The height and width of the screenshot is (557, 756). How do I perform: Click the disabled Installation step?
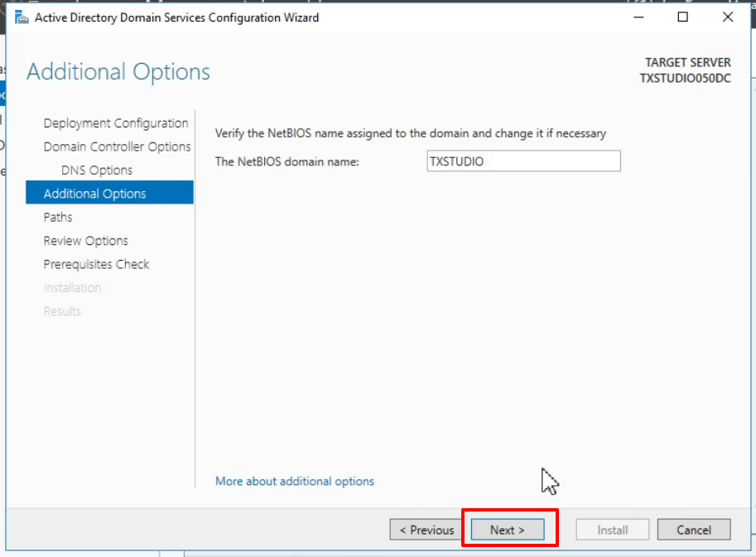[72, 288]
